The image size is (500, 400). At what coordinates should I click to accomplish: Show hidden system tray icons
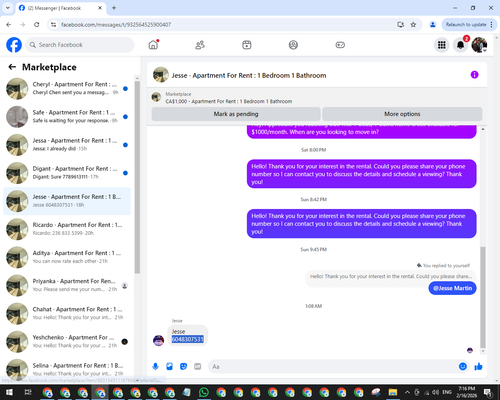[x=407, y=392]
